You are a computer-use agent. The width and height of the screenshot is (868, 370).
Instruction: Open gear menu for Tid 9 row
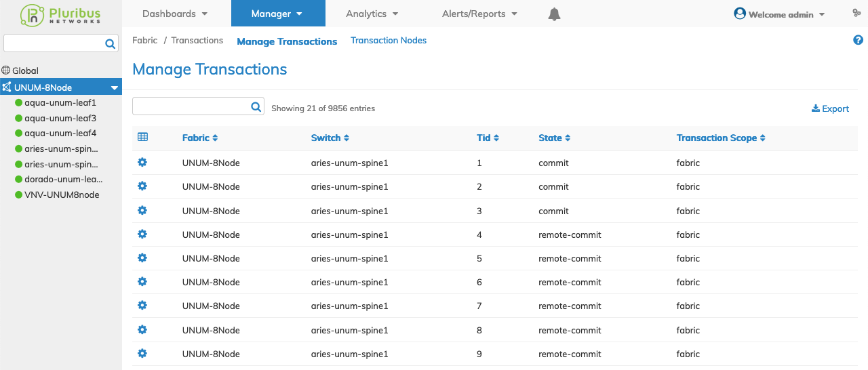coord(142,354)
